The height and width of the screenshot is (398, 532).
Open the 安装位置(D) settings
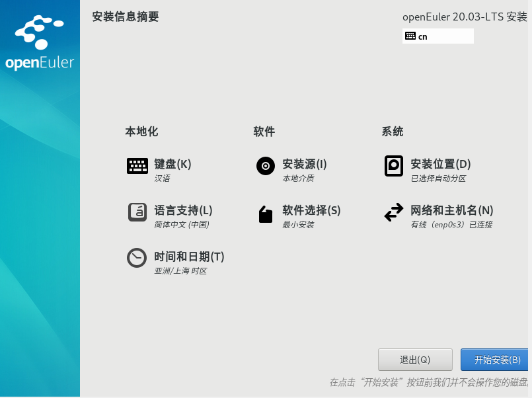(x=441, y=164)
